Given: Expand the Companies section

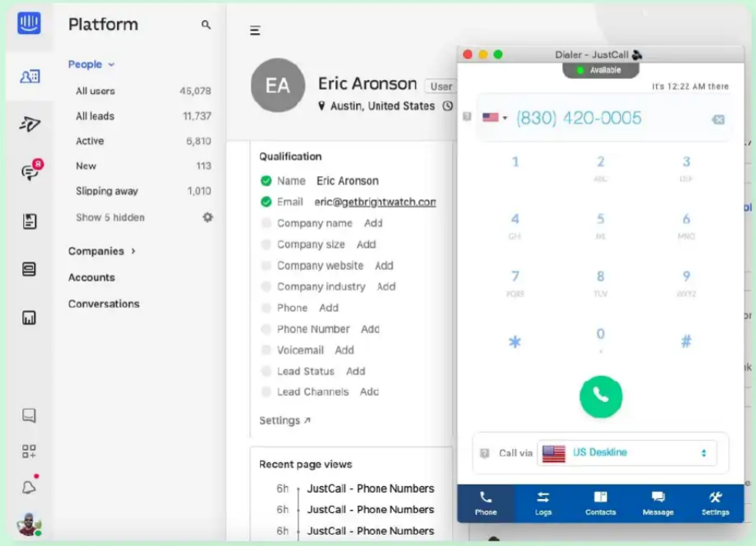Looking at the screenshot, I should click(102, 251).
